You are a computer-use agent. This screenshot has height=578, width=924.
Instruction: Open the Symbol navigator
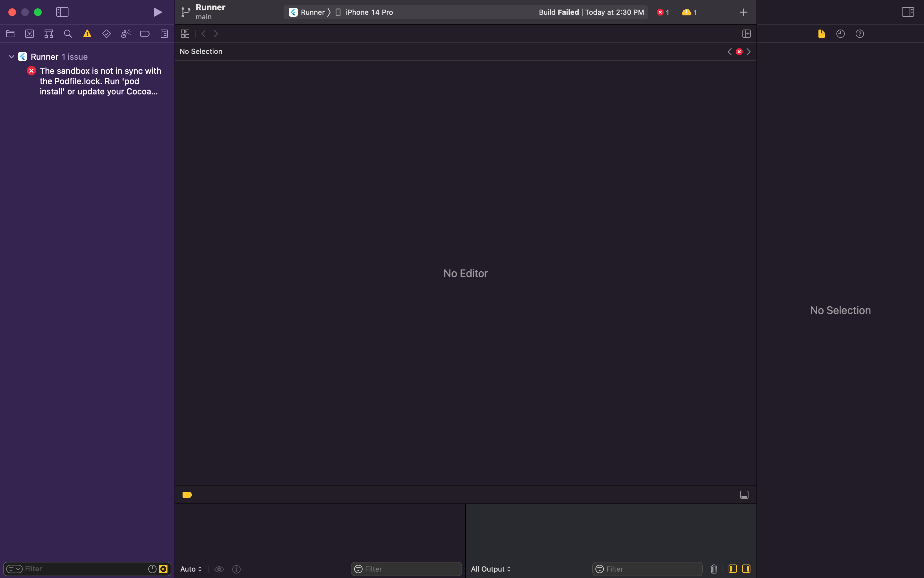pos(48,34)
